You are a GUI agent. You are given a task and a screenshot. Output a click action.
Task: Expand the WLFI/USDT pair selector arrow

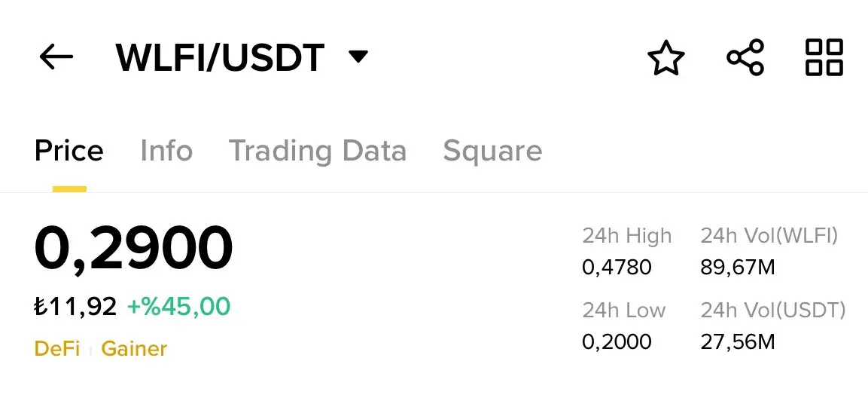(358, 57)
